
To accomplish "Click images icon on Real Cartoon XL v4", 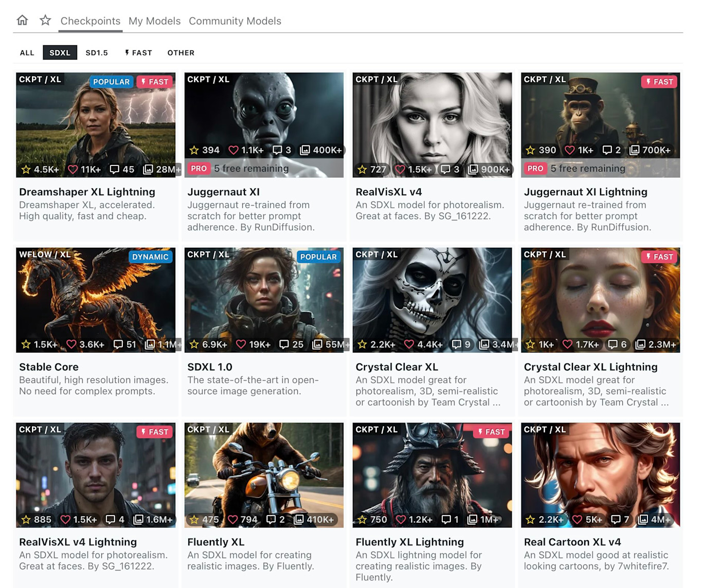I will [x=643, y=520].
